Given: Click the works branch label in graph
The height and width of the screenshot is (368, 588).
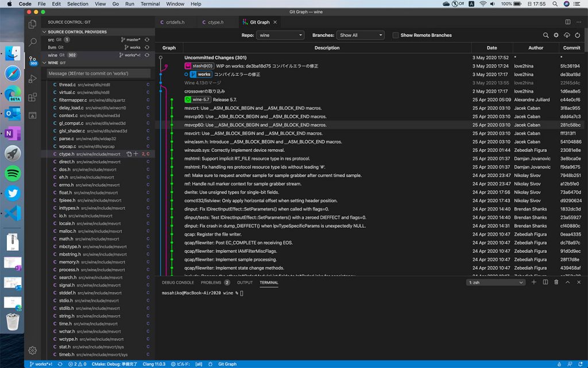Looking at the screenshot, I should coord(201,74).
